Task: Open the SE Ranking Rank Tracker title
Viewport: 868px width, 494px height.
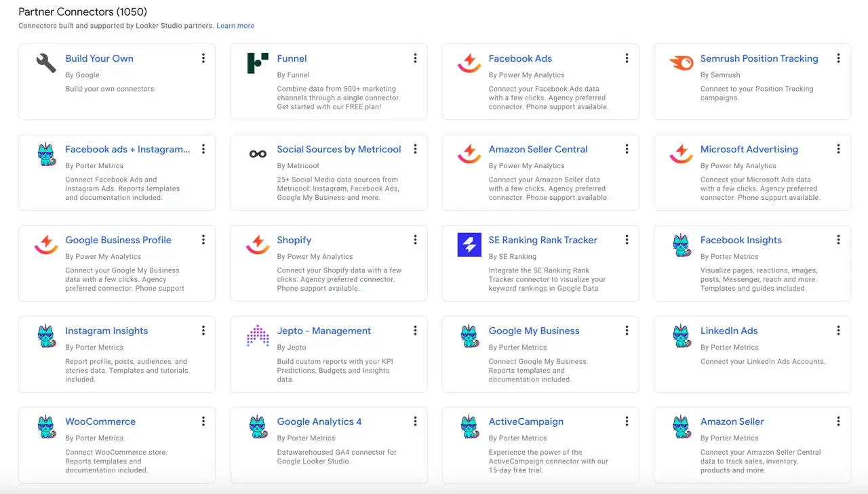Action: tap(542, 240)
